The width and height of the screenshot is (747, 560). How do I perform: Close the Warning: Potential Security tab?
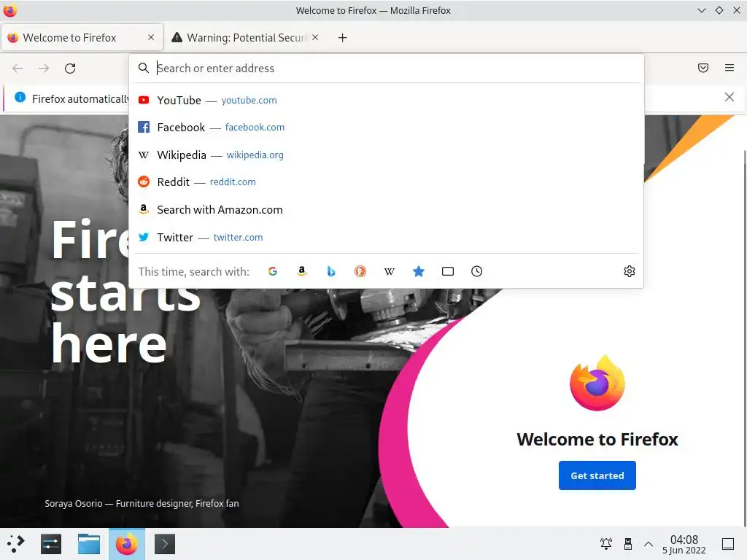[315, 37]
